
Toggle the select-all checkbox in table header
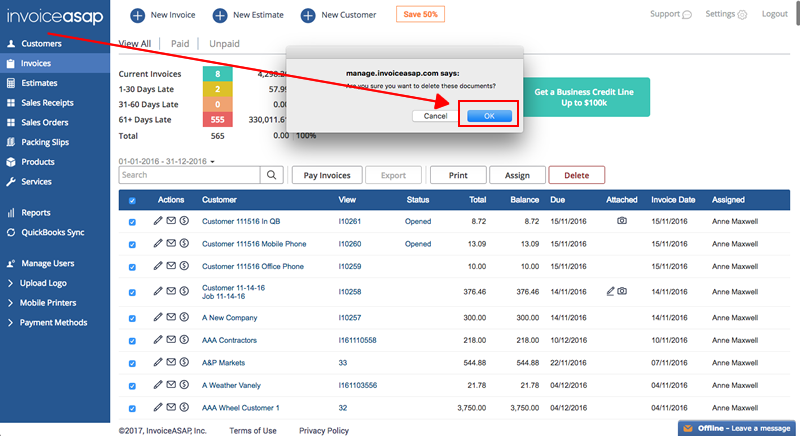coord(133,200)
